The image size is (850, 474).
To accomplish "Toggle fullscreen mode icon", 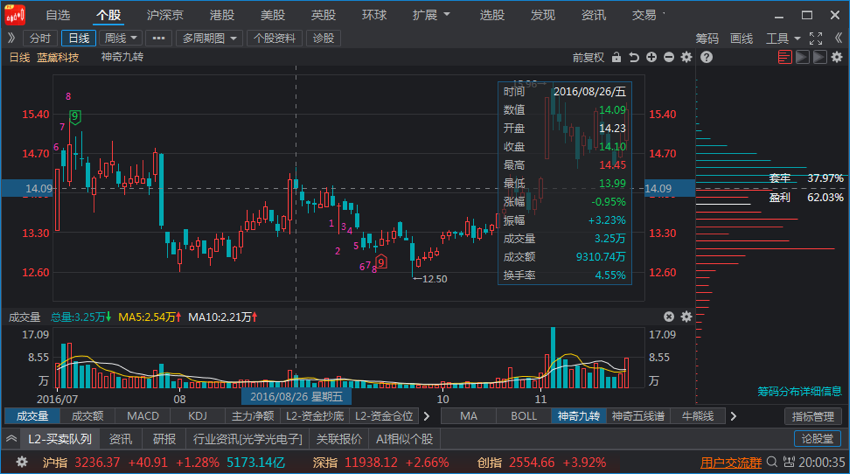I will pyautogui.click(x=816, y=38).
